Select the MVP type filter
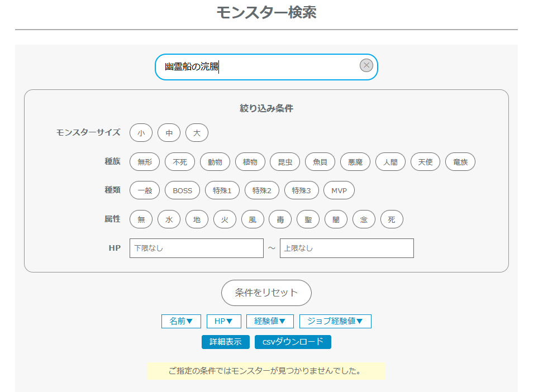 (339, 190)
